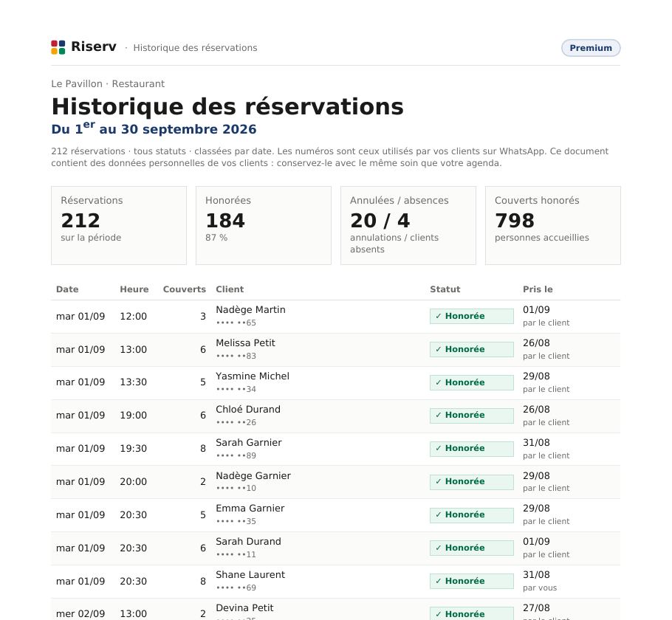Click the covers count 3 for Nadège Martin
Viewport: 672px width, 620px height.
point(203,316)
